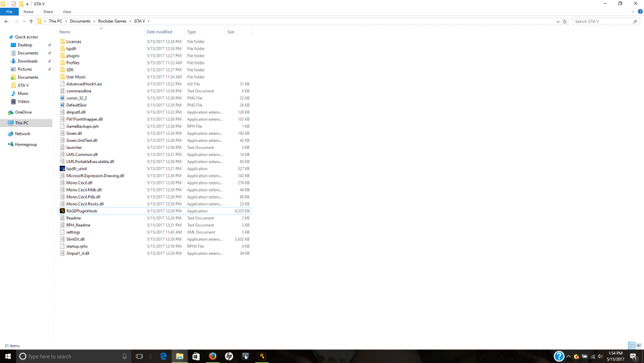Open the Help question mark icon
This screenshot has height=363, width=644.
(x=640, y=12)
